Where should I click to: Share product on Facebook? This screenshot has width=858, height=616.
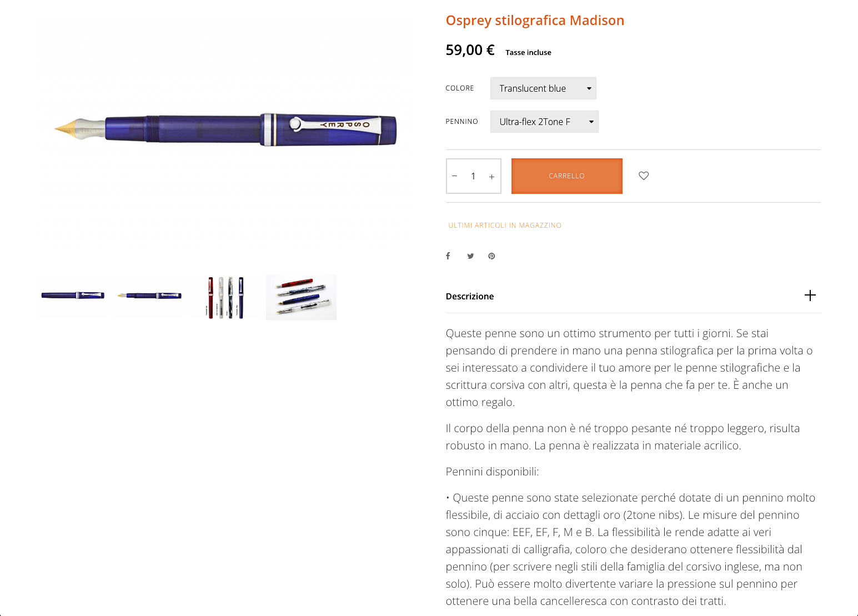pyautogui.click(x=448, y=256)
